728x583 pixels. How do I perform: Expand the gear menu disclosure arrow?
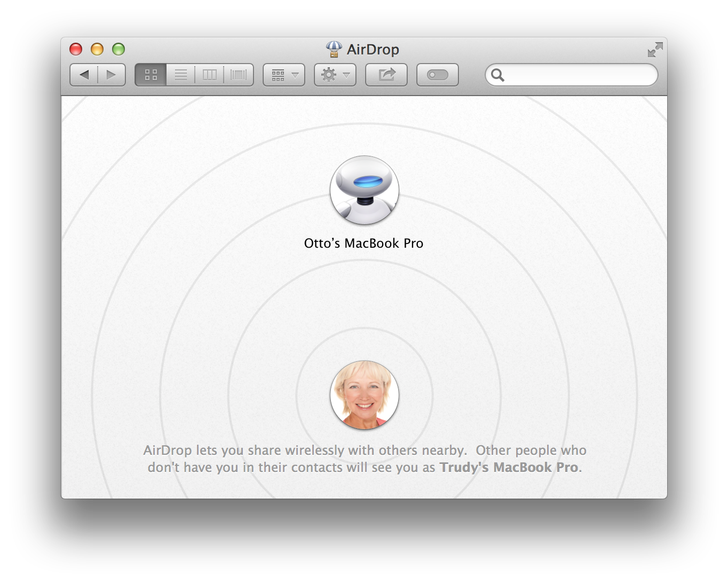pyautogui.click(x=345, y=75)
